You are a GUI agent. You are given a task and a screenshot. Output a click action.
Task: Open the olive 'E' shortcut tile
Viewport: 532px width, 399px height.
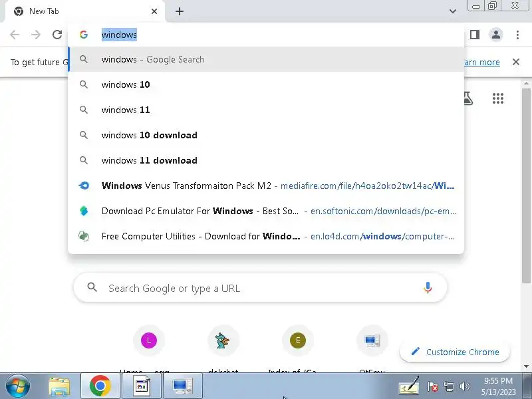298,340
